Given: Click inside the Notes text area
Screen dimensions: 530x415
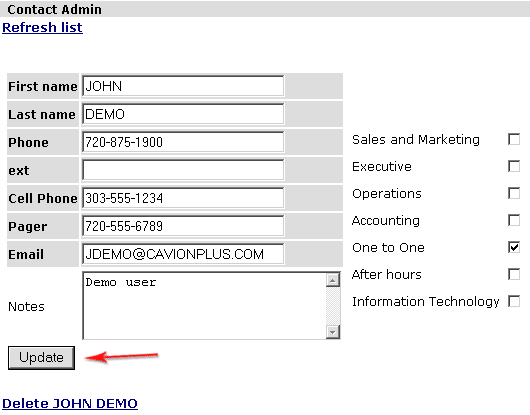Looking at the screenshot, I should [x=204, y=306].
